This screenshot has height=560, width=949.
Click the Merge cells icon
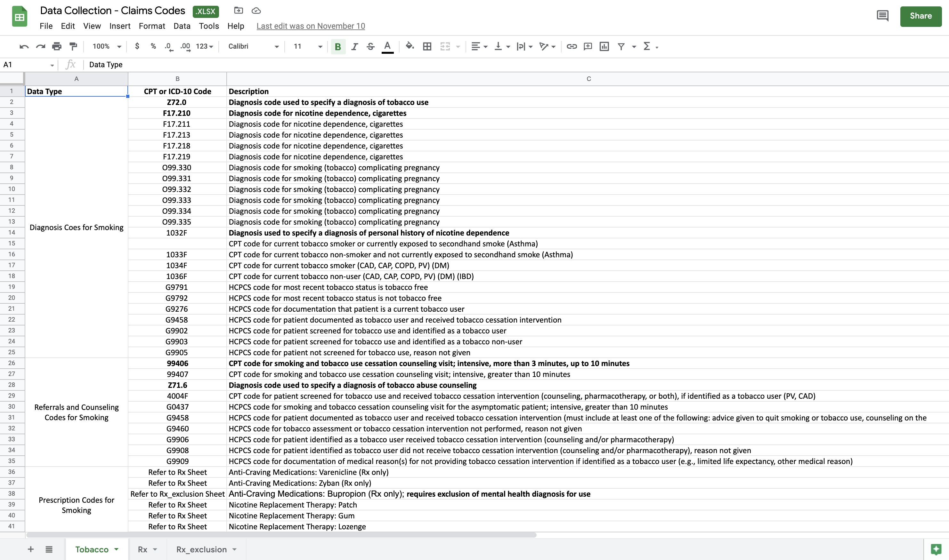click(x=445, y=46)
